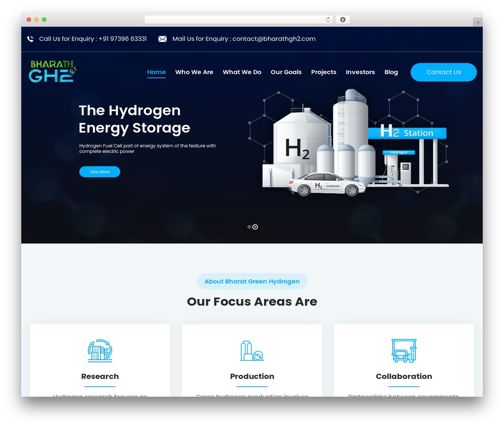This screenshot has height=427, width=504.
Task: Open the Investors page
Action: (360, 72)
